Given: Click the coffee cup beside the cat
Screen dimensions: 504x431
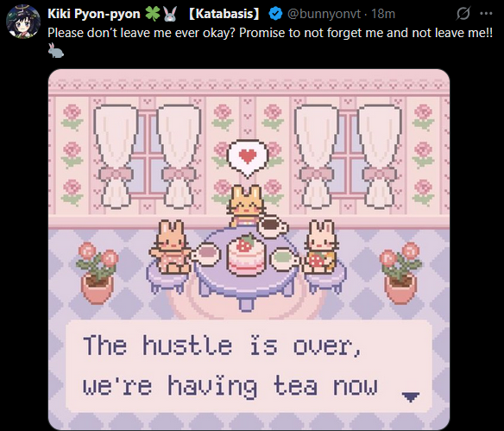Looking at the screenshot, I should (272, 226).
